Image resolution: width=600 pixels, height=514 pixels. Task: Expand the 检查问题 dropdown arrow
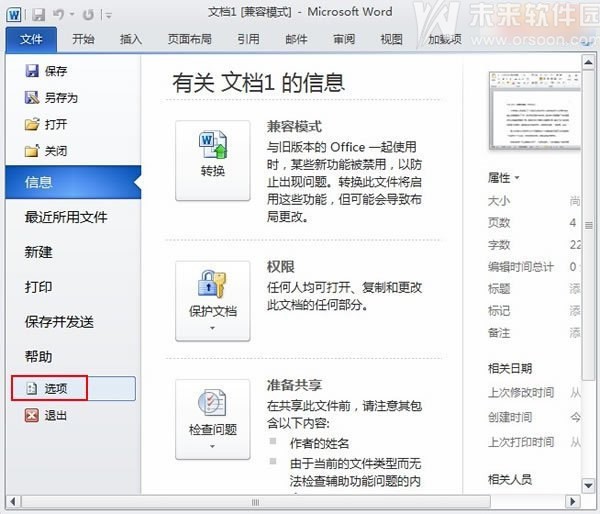coord(212,446)
